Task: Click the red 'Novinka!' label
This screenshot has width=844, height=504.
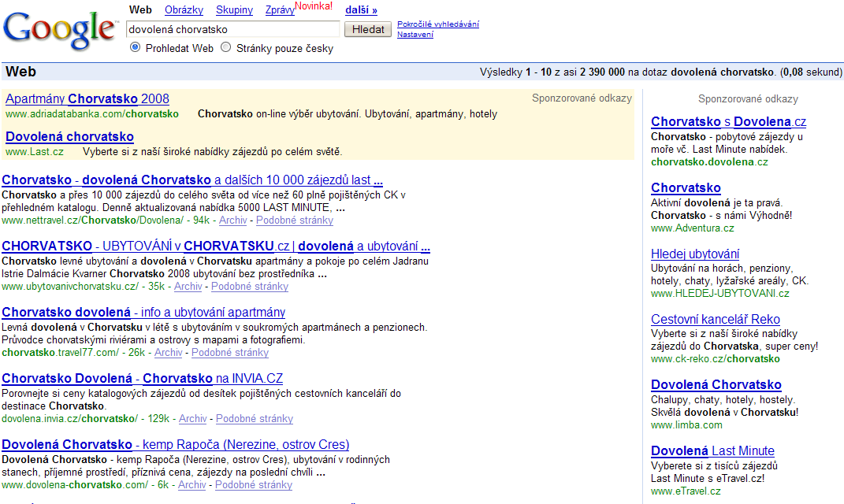Action: tap(314, 6)
